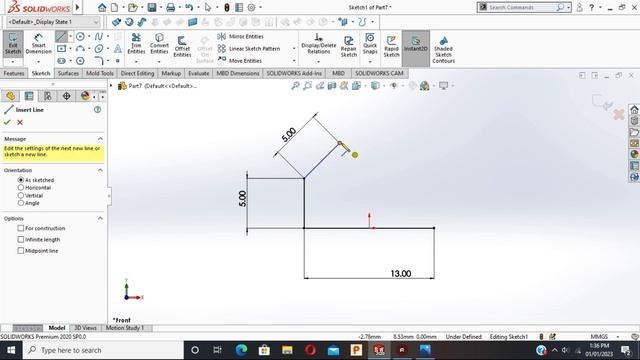The image size is (640, 360).
Task: Enable the Infinite length checkbox
Action: click(x=21, y=240)
